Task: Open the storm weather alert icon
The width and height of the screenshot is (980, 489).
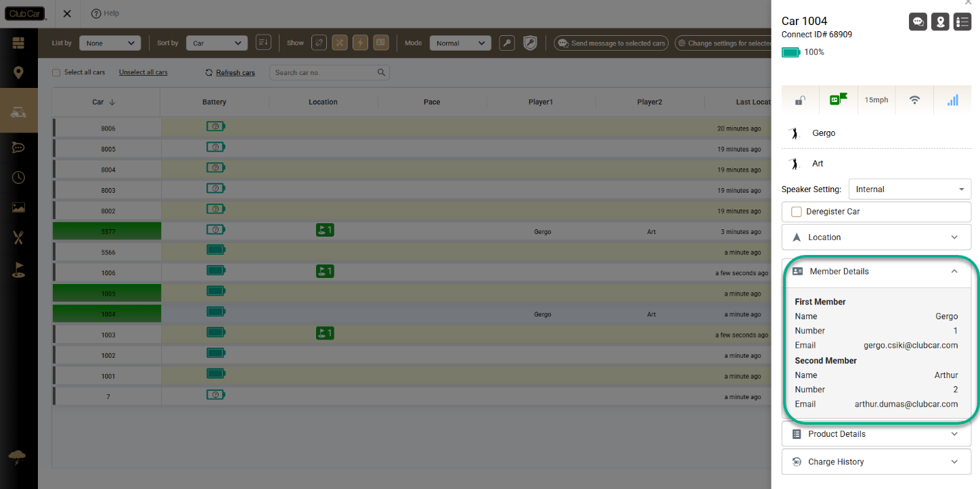Action: 17,458
